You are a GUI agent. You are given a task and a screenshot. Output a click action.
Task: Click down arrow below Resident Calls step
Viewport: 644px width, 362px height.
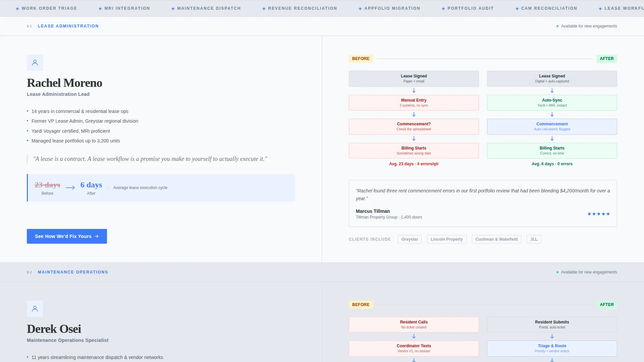pyautogui.click(x=414, y=337)
